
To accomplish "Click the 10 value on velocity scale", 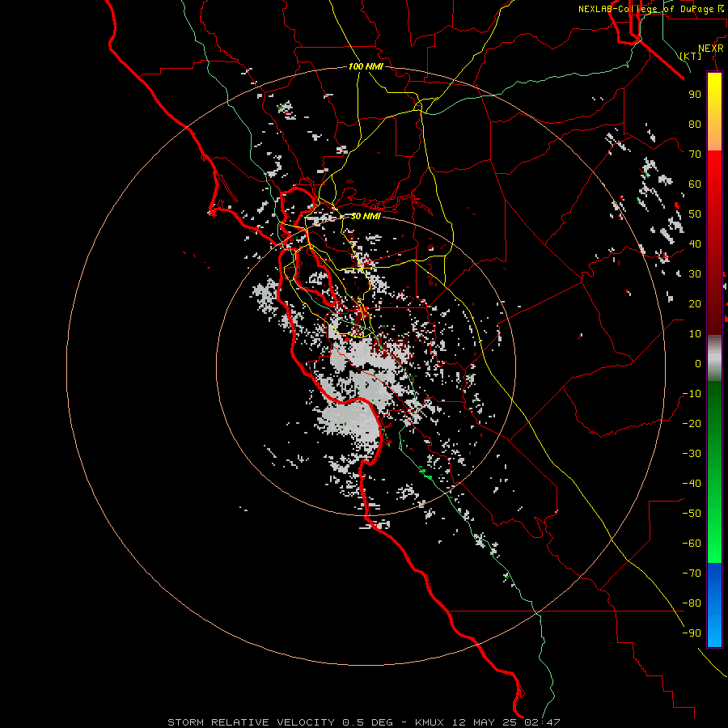I will click(x=695, y=334).
